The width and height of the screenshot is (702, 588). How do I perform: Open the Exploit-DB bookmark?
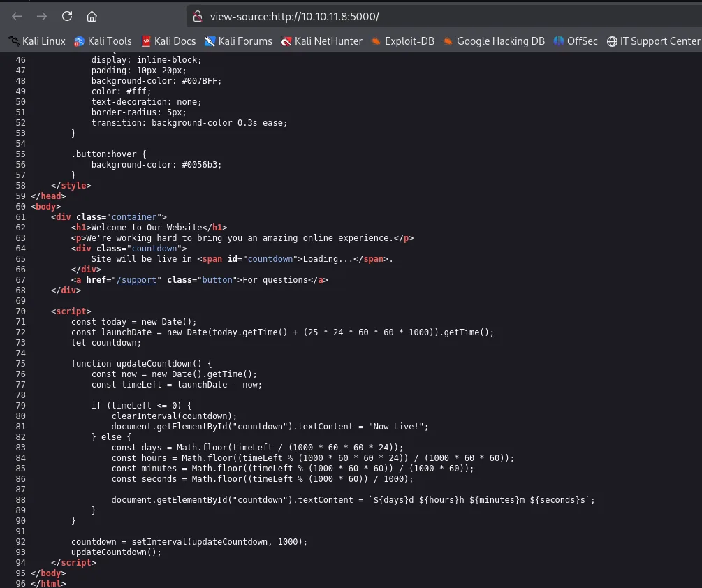click(403, 41)
